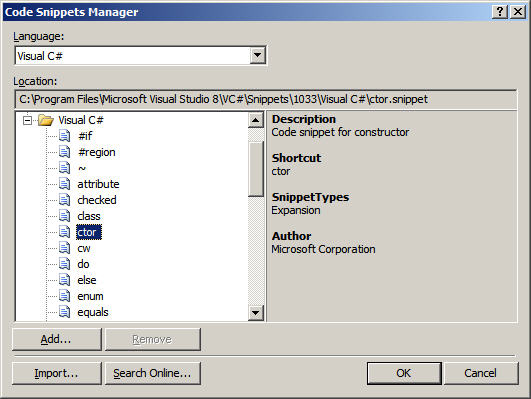This screenshot has height=399, width=531.
Task: Click the 'ctor' shortcut value text
Action: pyautogui.click(x=280, y=171)
